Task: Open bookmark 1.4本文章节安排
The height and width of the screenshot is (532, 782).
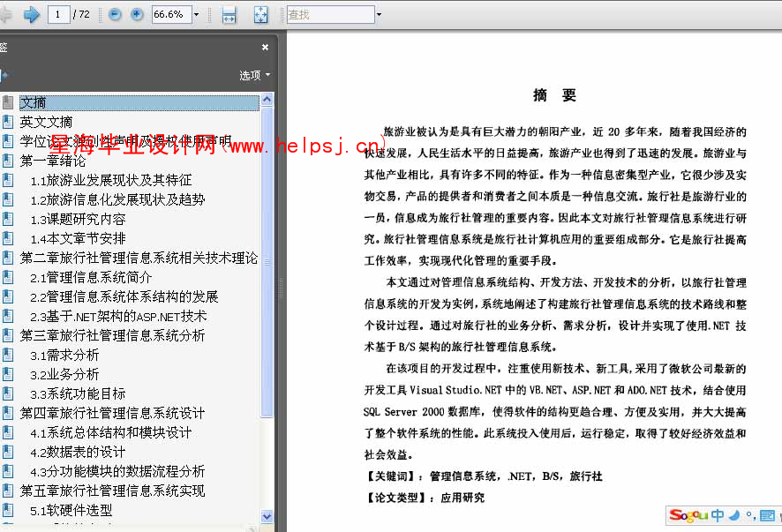Action: [x=78, y=239]
